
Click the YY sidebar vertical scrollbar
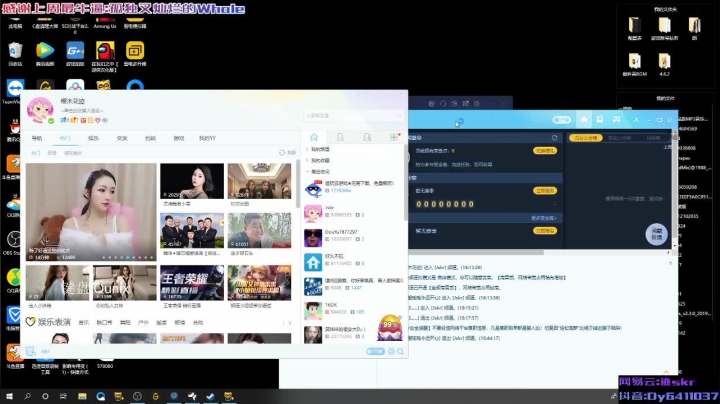click(x=406, y=184)
